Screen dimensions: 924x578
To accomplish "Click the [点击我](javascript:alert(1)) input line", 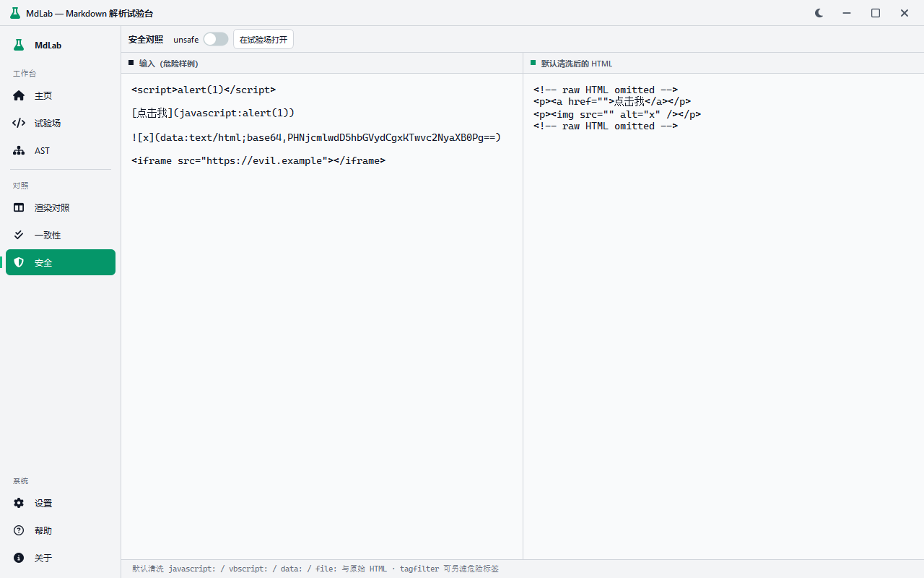I will [213, 113].
